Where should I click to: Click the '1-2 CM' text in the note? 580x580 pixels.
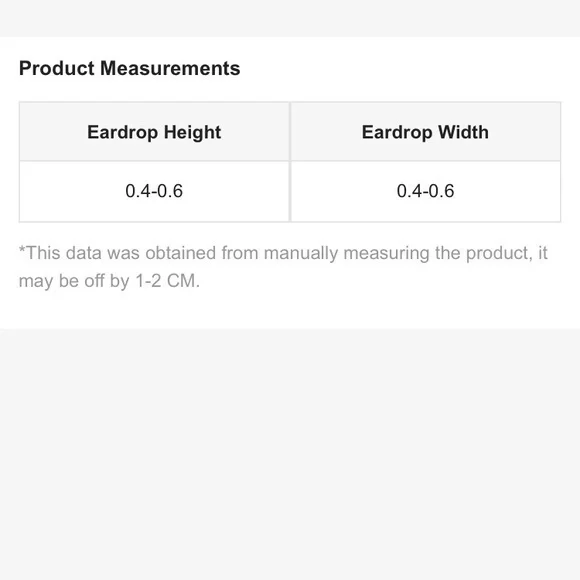168,281
